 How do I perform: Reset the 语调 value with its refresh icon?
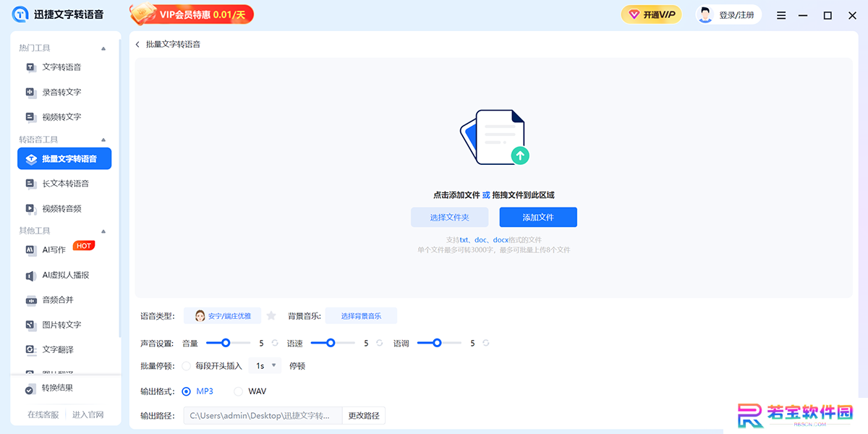(x=486, y=343)
